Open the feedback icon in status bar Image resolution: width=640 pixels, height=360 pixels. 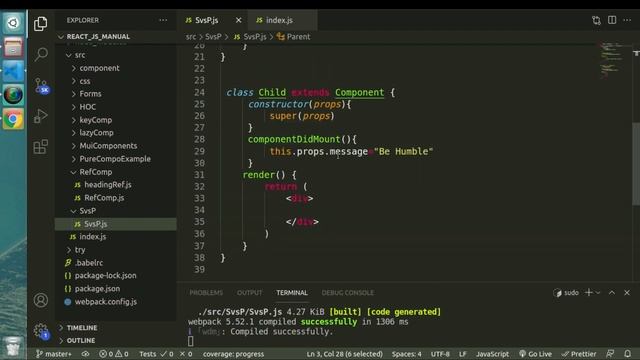tap(610, 354)
